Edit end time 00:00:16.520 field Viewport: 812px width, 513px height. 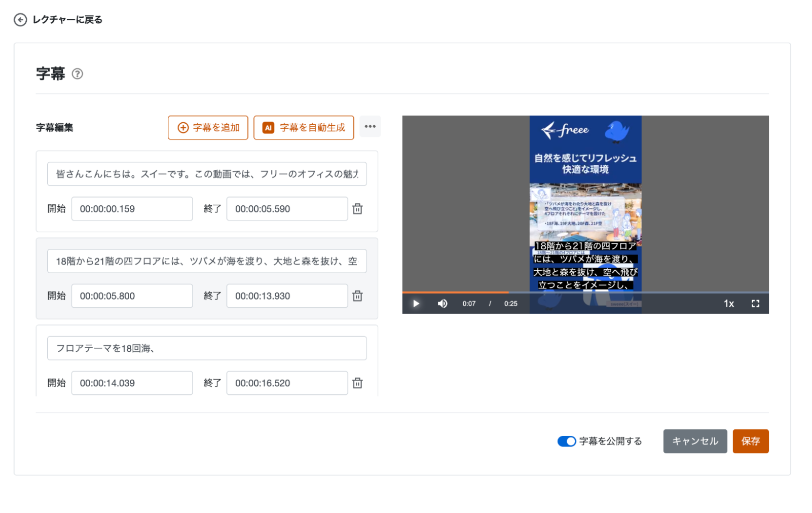[x=287, y=383]
